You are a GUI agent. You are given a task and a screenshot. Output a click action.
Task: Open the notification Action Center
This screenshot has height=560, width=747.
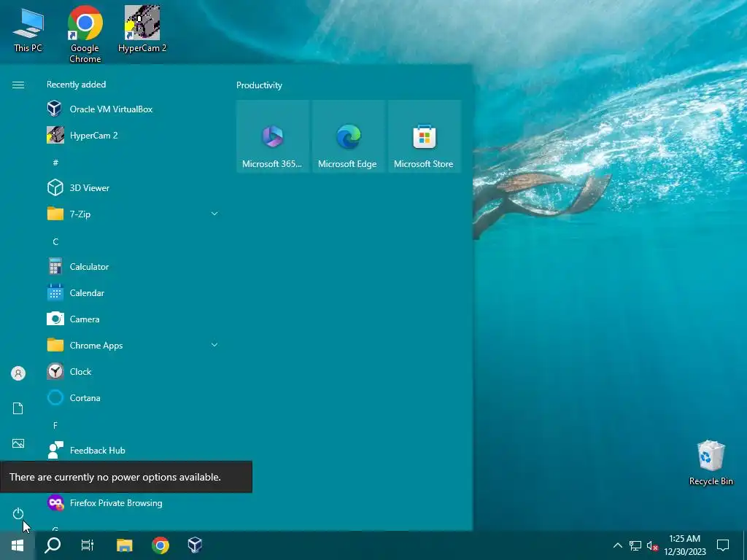pyautogui.click(x=723, y=545)
